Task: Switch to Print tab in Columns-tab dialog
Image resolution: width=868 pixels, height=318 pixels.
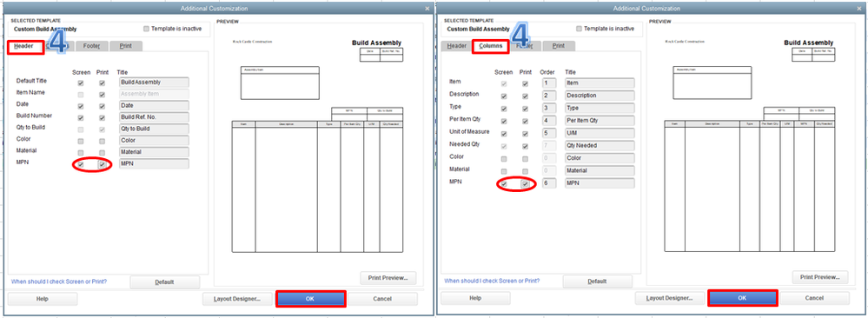Action: 559,46
